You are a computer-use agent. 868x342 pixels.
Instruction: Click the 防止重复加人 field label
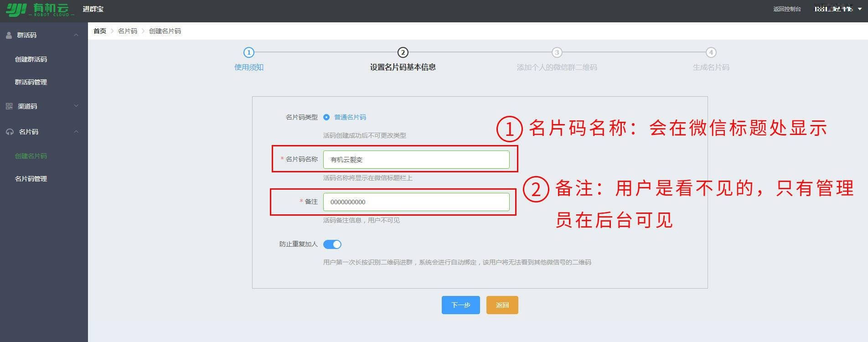(x=299, y=244)
